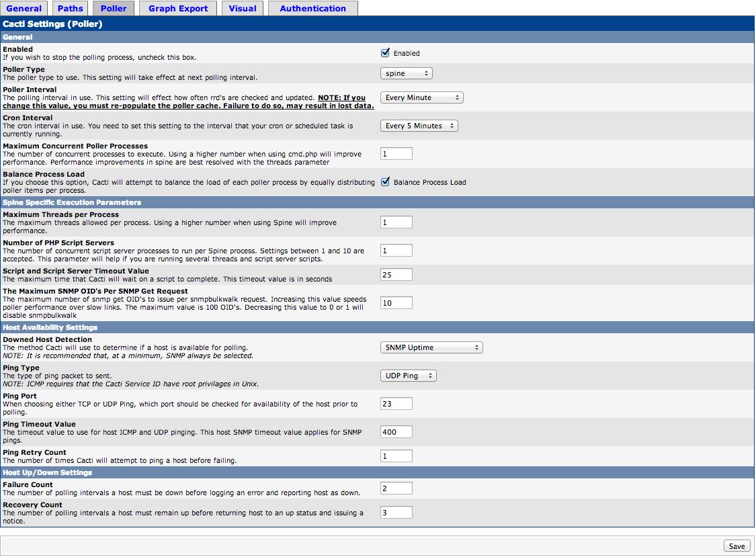The image size is (756, 557).
Task: Click the 'Poller Interval' setting title
Action: (30, 90)
